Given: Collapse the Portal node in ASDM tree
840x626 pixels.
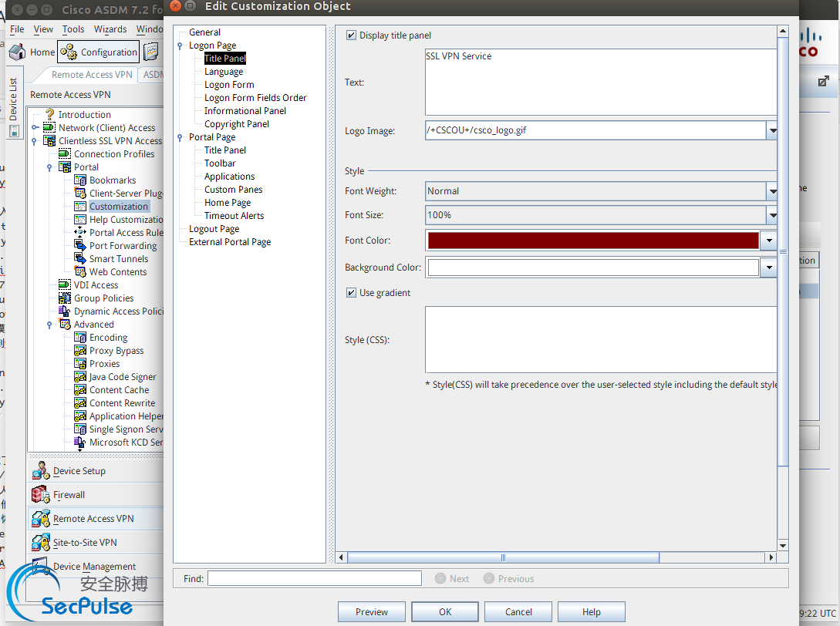Looking at the screenshot, I should [50, 167].
